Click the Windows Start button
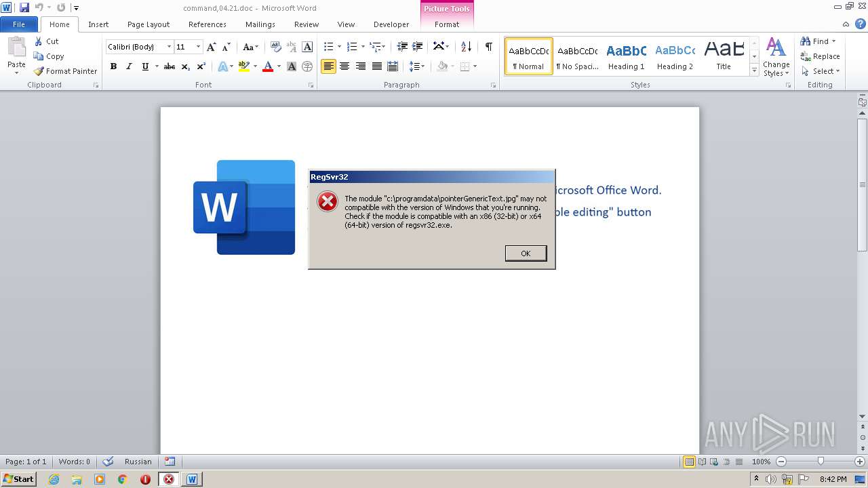 tap(18, 479)
